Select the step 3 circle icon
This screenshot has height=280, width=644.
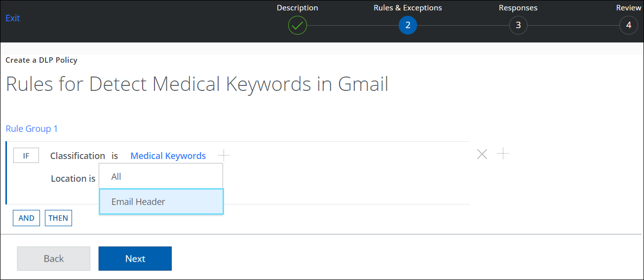tap(518, 25)
